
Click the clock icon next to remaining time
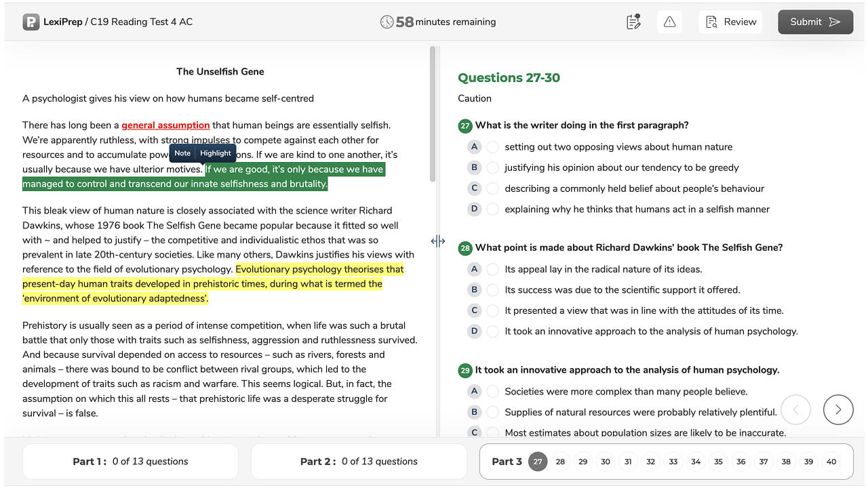tap(387, 21)
